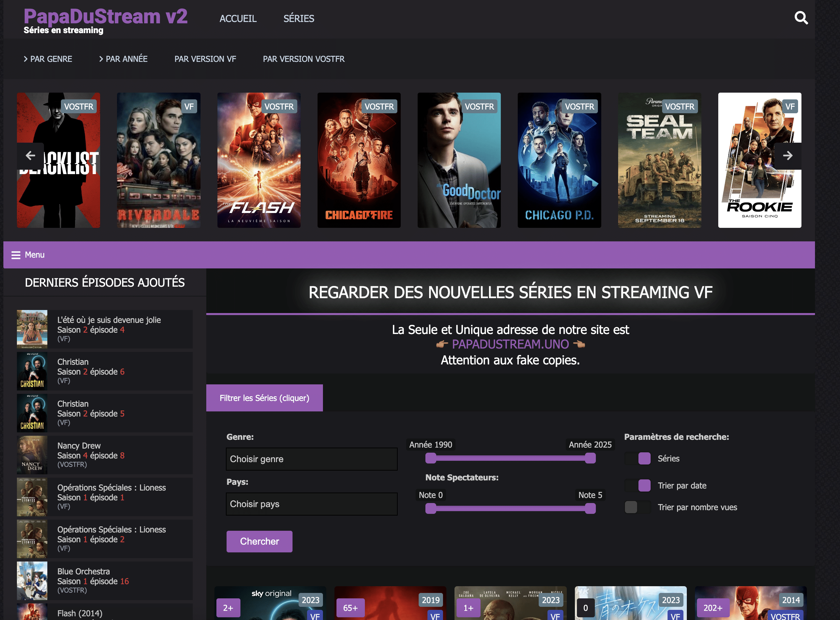Click the PAPADUSTREAM.UNO link
Viewport: 840px width, 620px height.
510,344
